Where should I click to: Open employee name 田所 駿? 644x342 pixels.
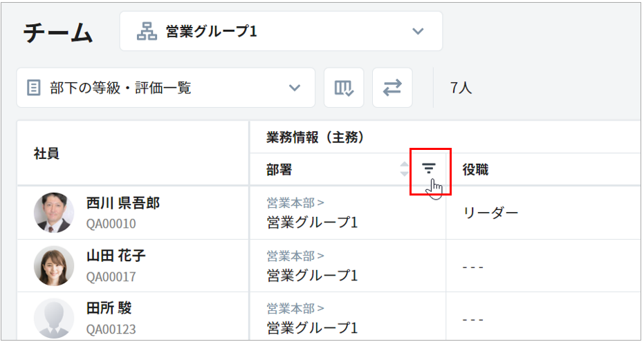pyautogui.click(x=109, y=309)
